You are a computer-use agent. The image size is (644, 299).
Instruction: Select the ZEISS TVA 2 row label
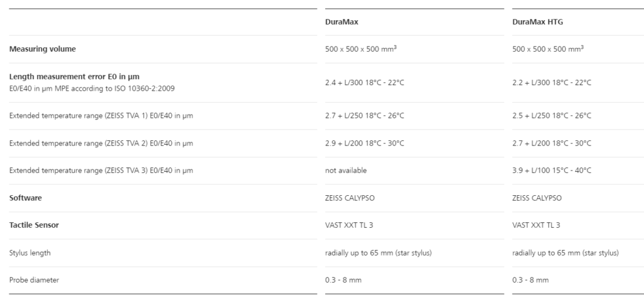(x=101, y=143)
